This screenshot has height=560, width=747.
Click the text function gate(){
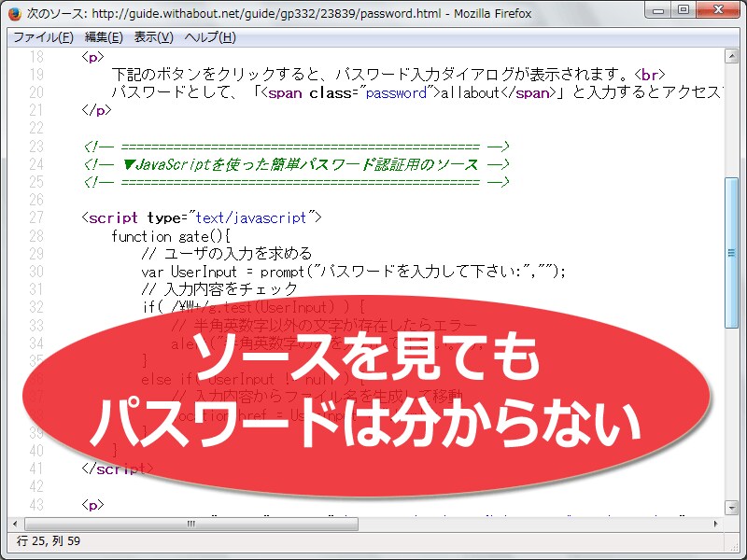point(171,236)
